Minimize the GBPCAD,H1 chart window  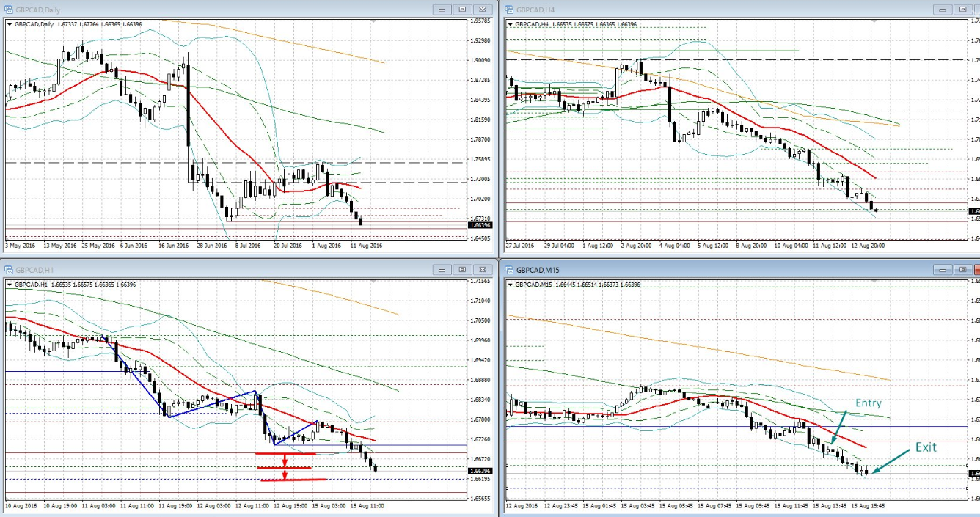(x=442, y=270)
